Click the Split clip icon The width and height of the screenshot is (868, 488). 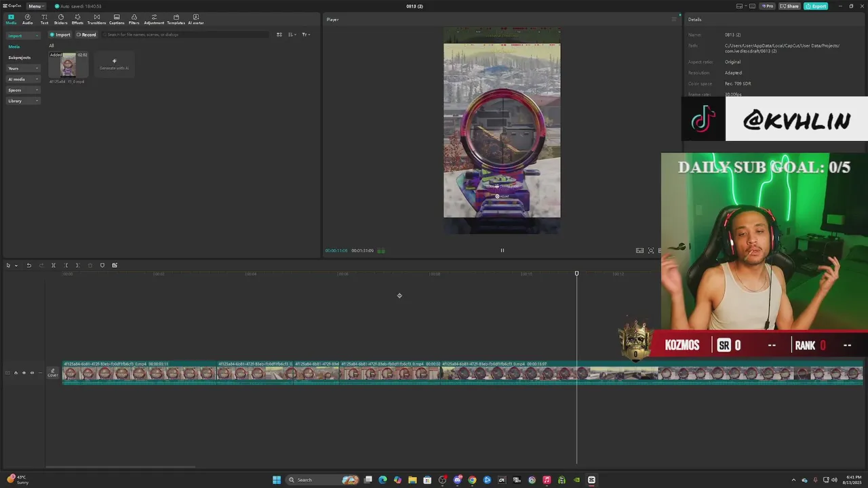(54, 265)
